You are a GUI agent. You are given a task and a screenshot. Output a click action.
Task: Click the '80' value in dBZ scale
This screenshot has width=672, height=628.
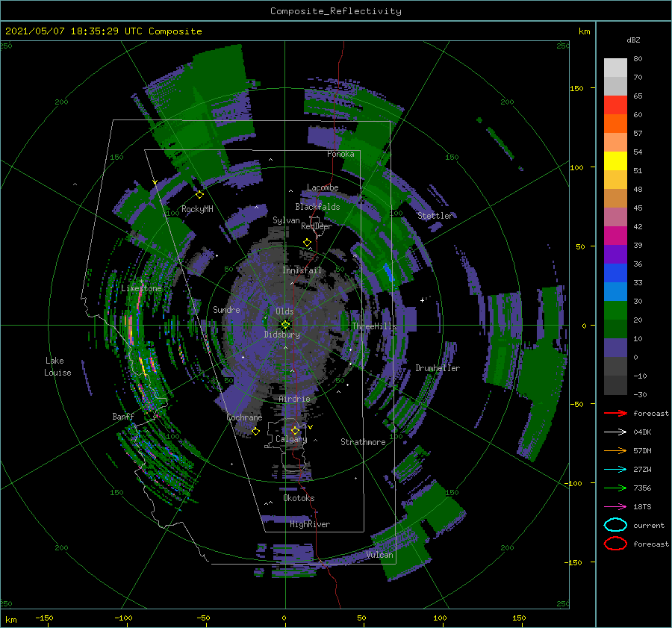point(638,59)
